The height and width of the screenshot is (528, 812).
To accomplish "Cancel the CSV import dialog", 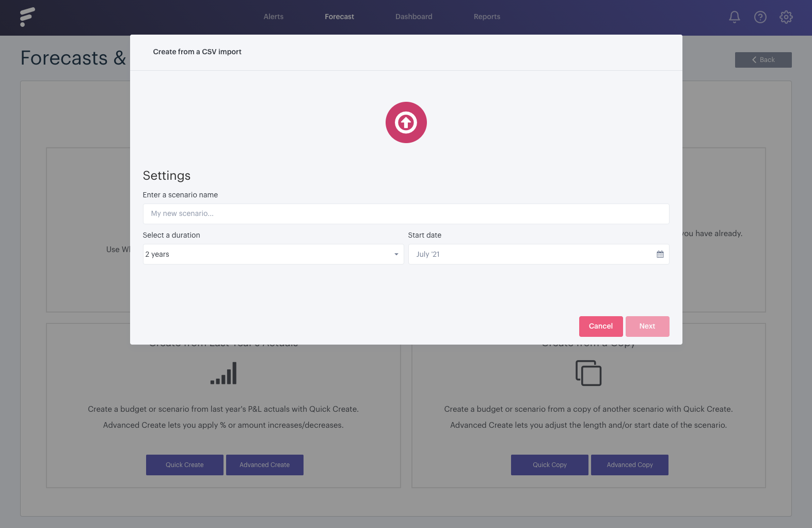I will click(601, 327).
